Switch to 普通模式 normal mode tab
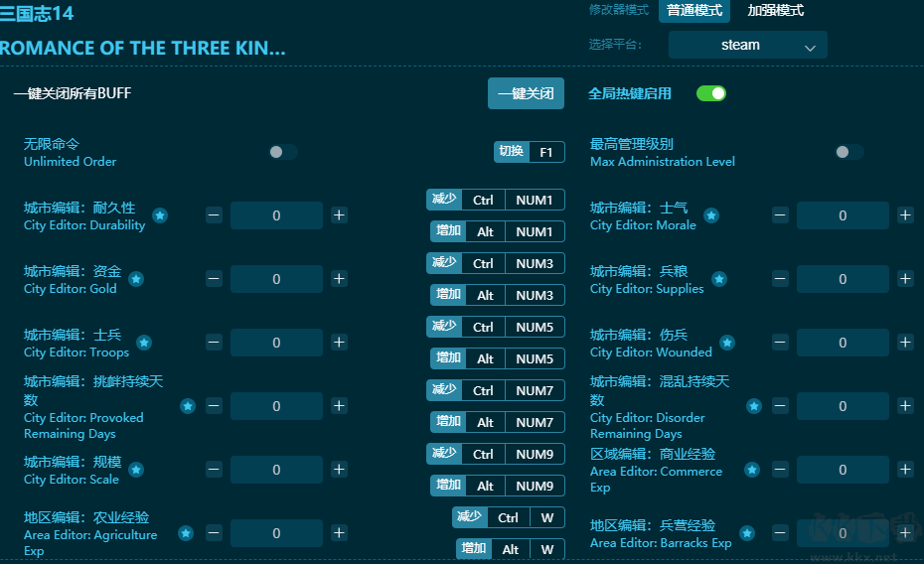Image resolution: width=924 pixels, height=564 pixels. pyautogui.click(x=694, y=11)
